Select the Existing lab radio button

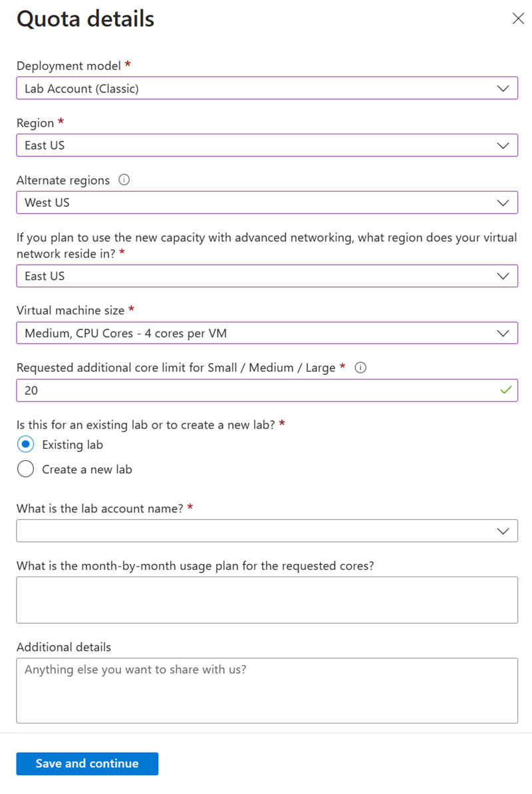pos(26,444)
